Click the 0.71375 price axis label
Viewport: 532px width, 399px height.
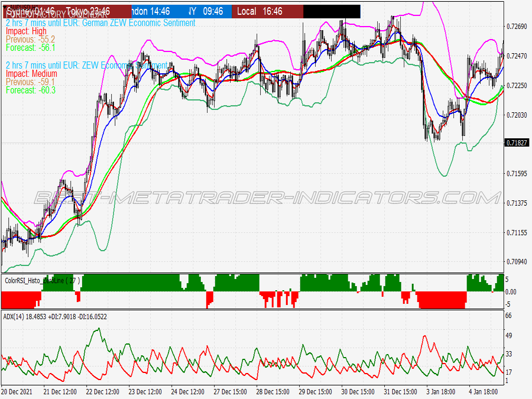(x=517, y=203)
